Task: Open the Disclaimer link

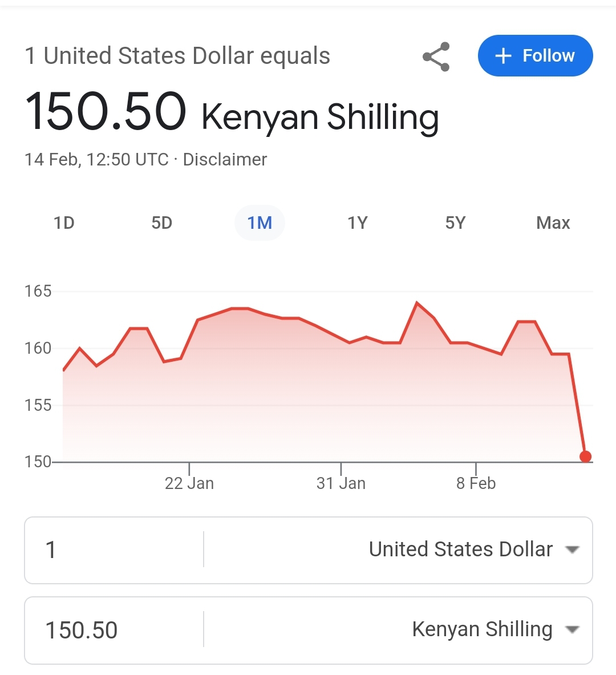Action: point(225,159)
